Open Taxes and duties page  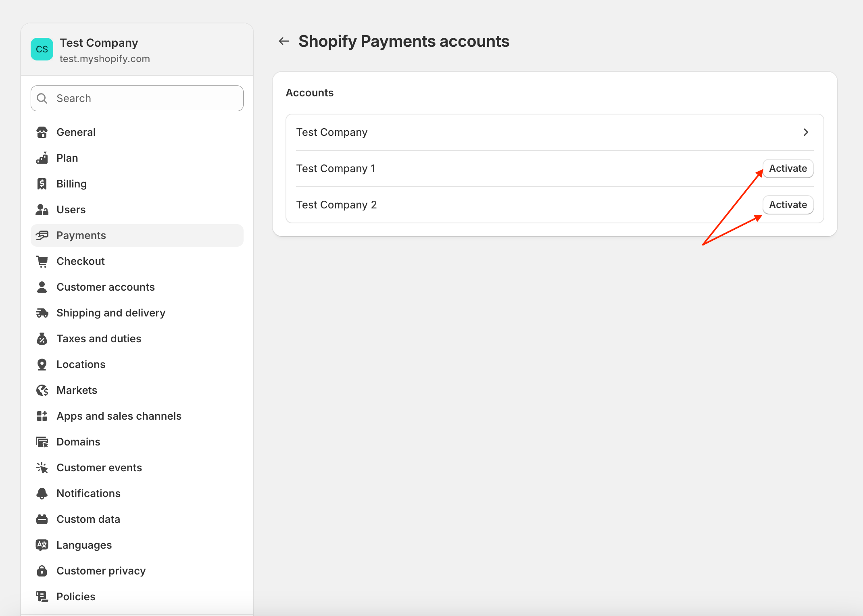(137, 339)
